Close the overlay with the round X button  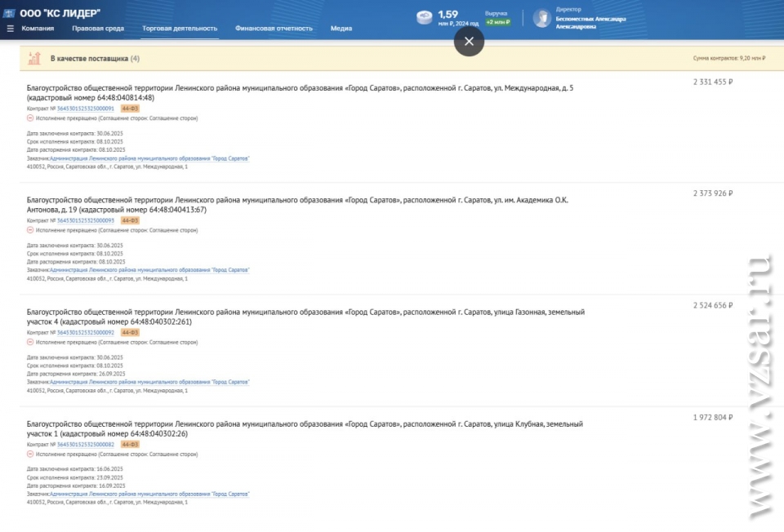pos(469,41)
